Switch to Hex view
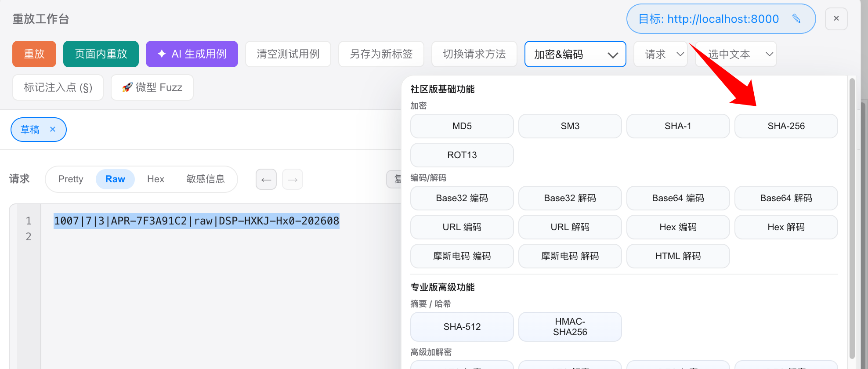 point(156,179)
